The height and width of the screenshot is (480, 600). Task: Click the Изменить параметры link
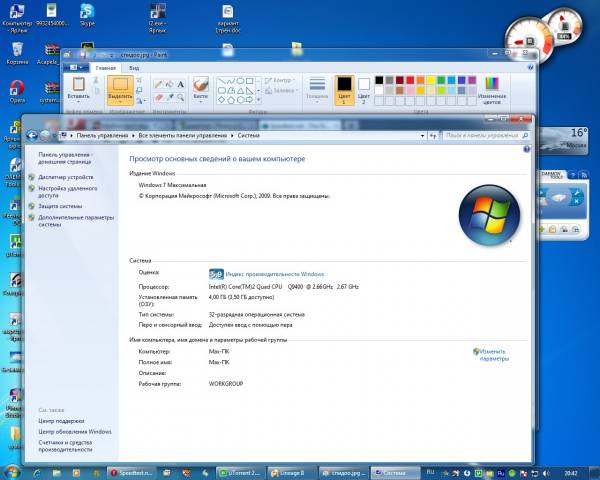(x=494, y=355)
